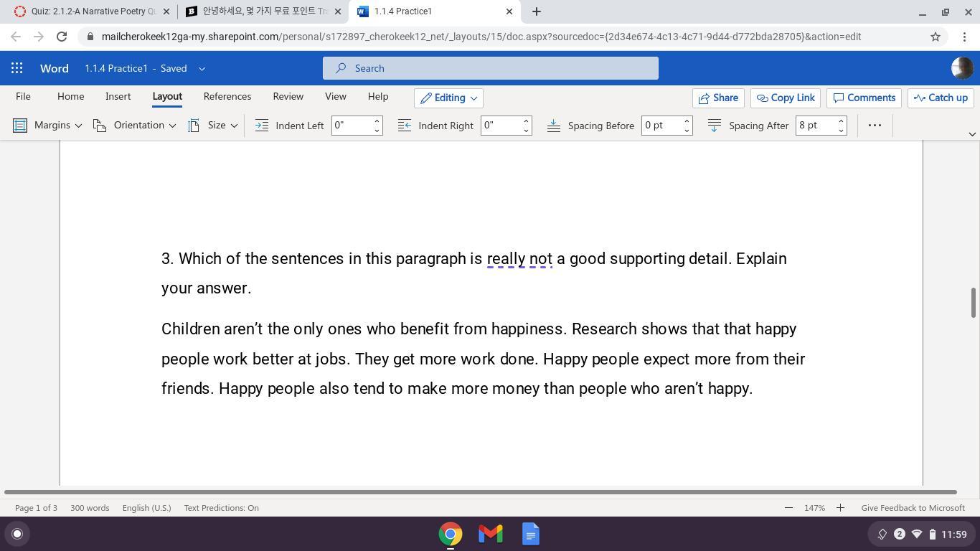
Task: Click the Spacing After value field
Action: (816, 126)
